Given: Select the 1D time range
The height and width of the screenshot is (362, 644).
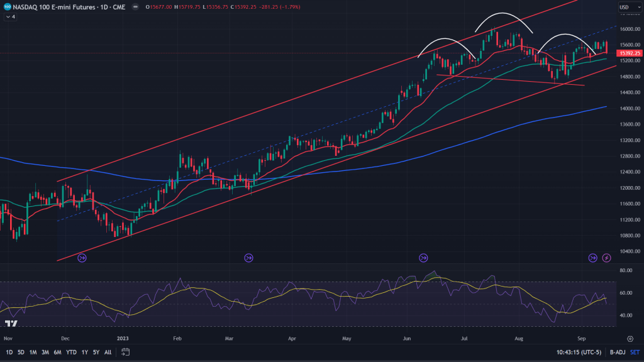Looking at the screenshot, I should [9, 352].
